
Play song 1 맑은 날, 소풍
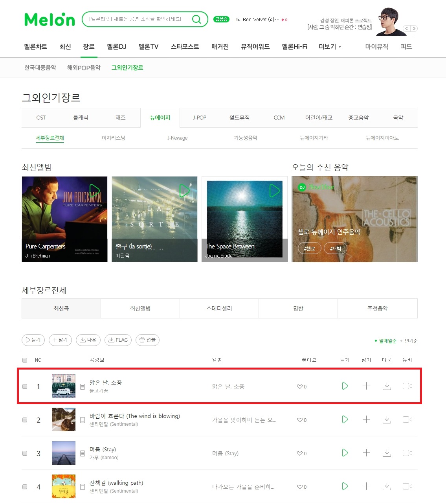pyautogui.click(x=345, y=386)
